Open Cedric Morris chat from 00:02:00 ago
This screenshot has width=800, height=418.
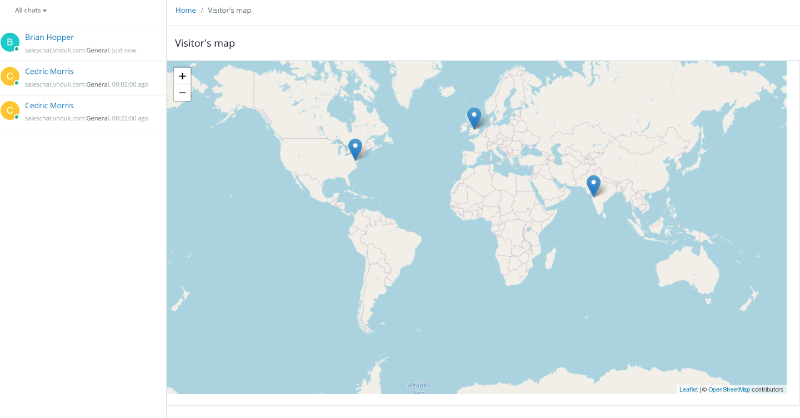49,71
